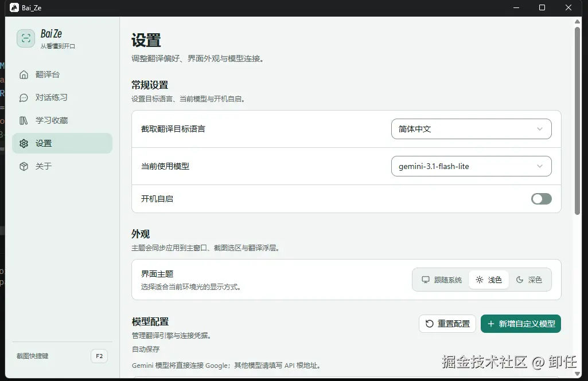Image resolution: width=588 pixels, height=381 pixels.
Task: Click the 自动保存 text
Action: point(146,349)
